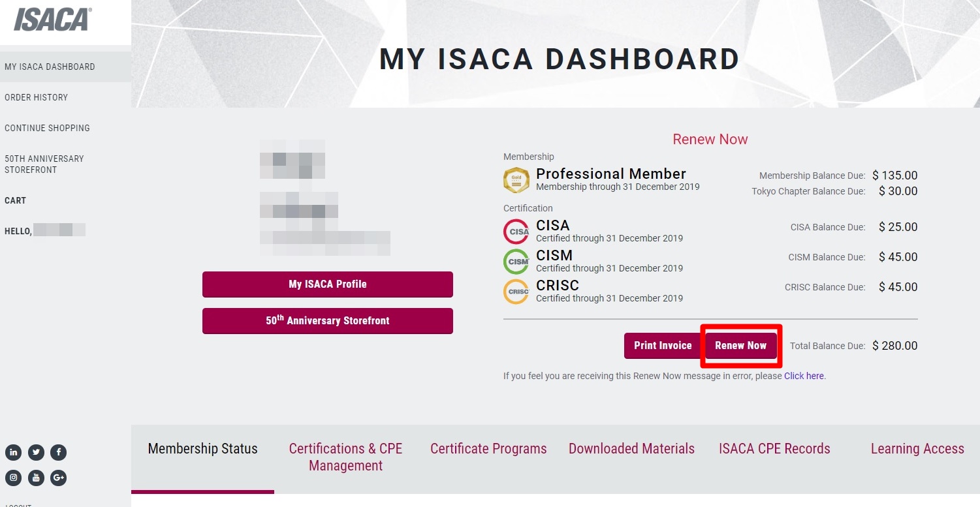
Task: Follow the 'Click here' error link
Action: coord(804,376)
